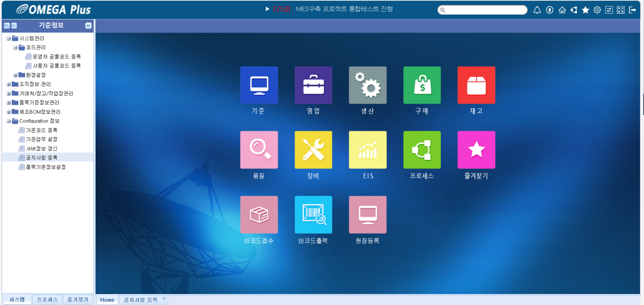Expand the 조직정보 관리 tree node

[x=9, y=84]
